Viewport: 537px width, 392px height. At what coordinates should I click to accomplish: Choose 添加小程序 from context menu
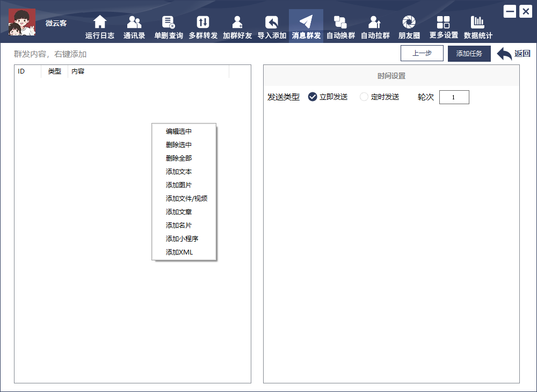(x=182, y=239)
